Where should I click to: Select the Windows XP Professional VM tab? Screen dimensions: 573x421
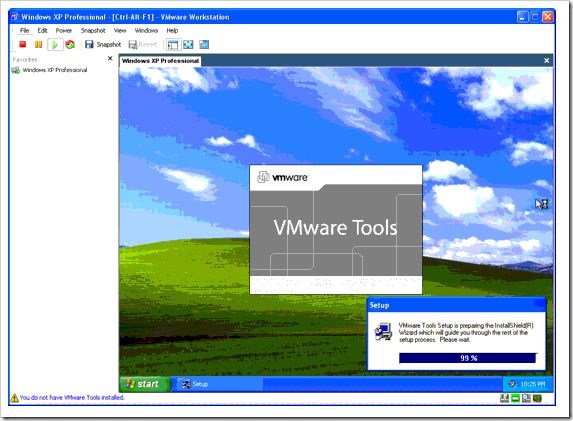click(x=160, y=61)
